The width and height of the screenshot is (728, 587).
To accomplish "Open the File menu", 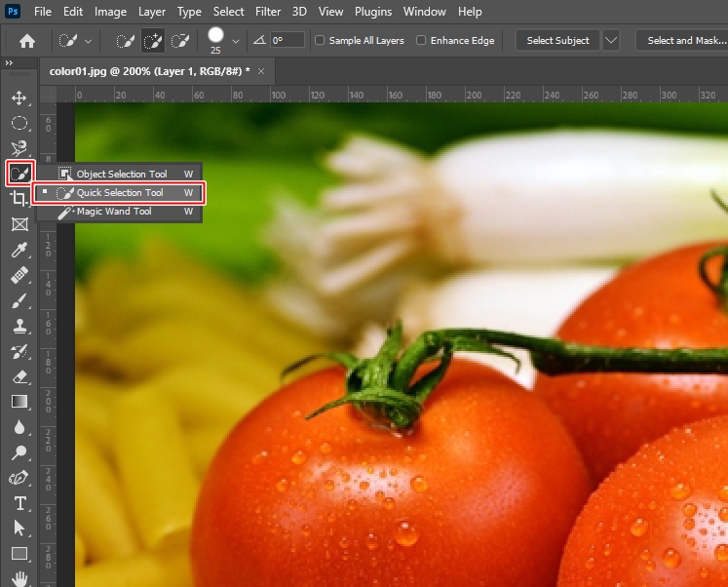I will click(x=43, y=11).
